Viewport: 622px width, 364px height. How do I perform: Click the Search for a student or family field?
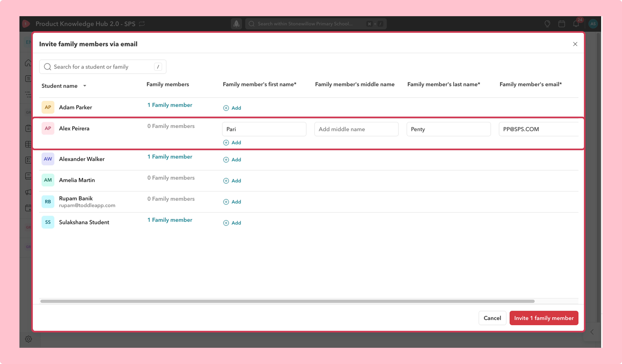(x=103, y=67)
